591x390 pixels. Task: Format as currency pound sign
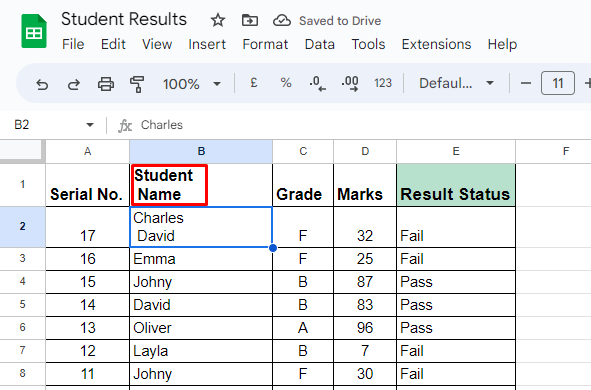click(254, 83)
